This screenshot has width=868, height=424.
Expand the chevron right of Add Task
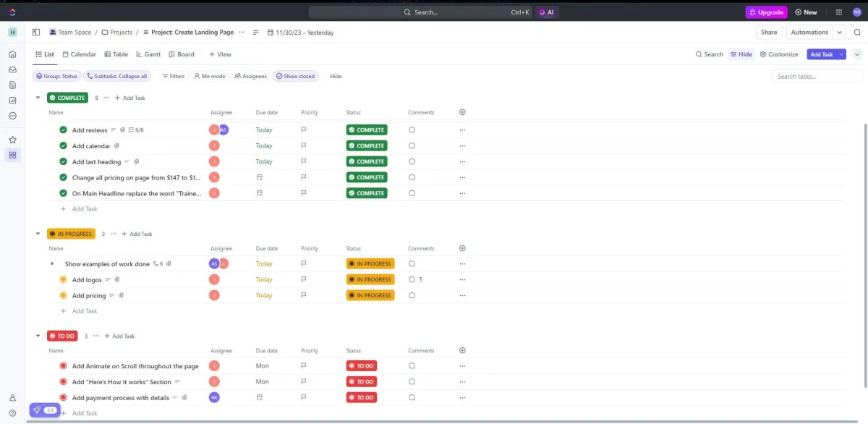[857, 54]
